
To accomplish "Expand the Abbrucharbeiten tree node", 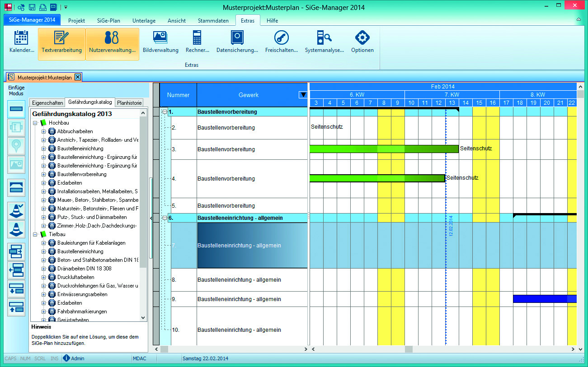I will (x=44, y=131).
